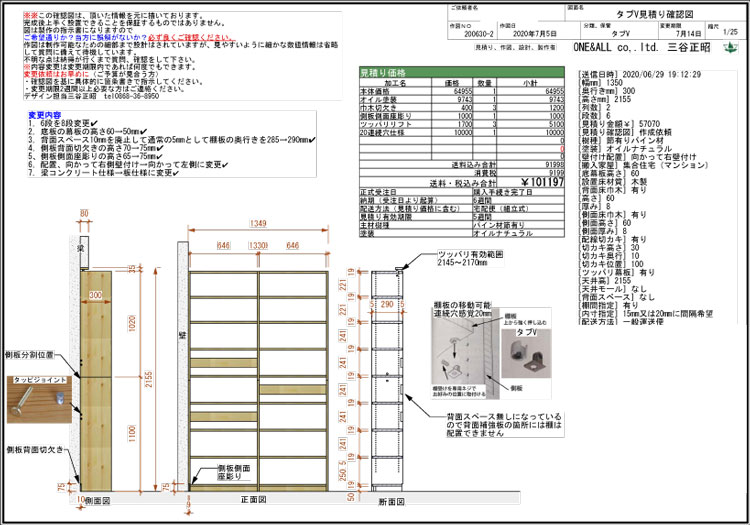Select the title タブV見積り確認図
Screen dimensions: 750x525
tap(654, 14)
